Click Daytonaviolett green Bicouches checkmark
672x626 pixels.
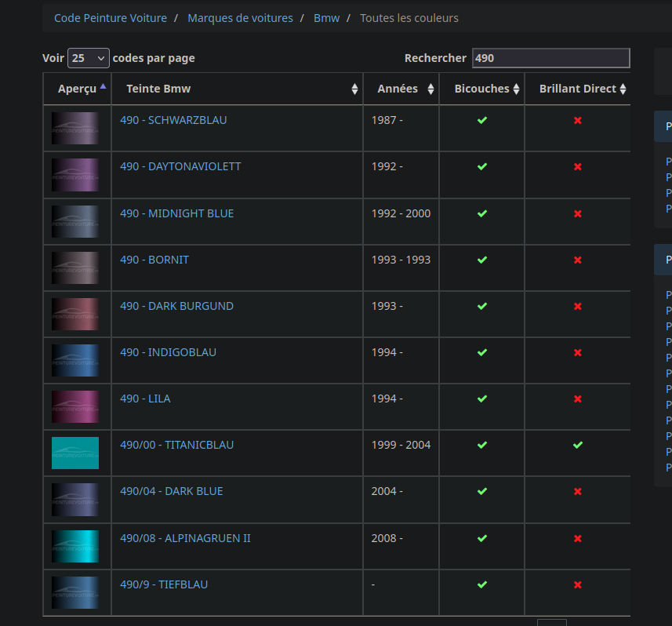(x=482, y=166)
